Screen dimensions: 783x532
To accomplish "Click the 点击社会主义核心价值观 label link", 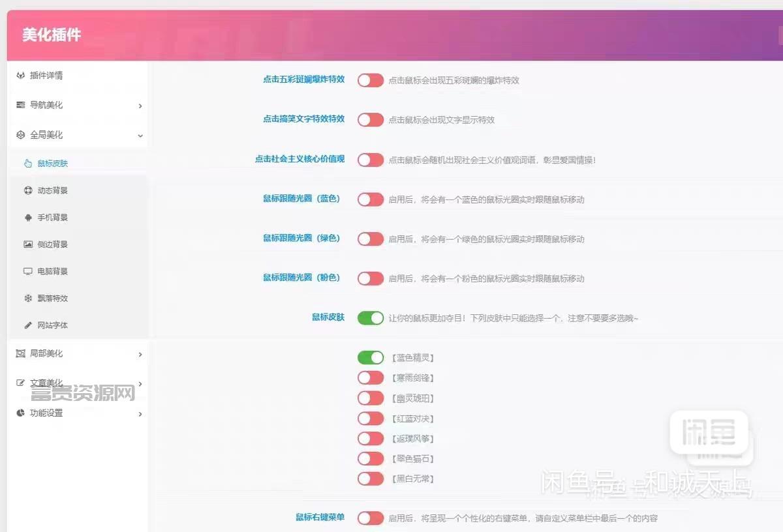I will click(x=299, y=158).
